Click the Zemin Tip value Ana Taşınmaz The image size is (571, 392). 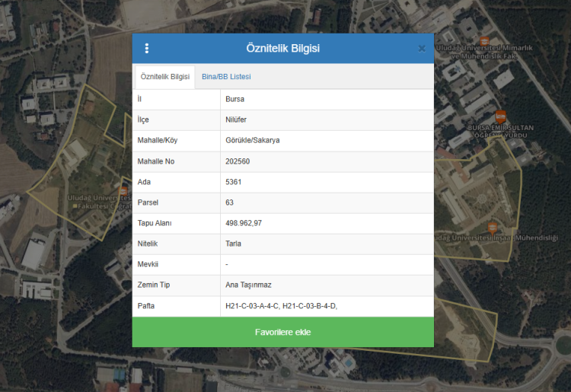[x=248, y=285]
